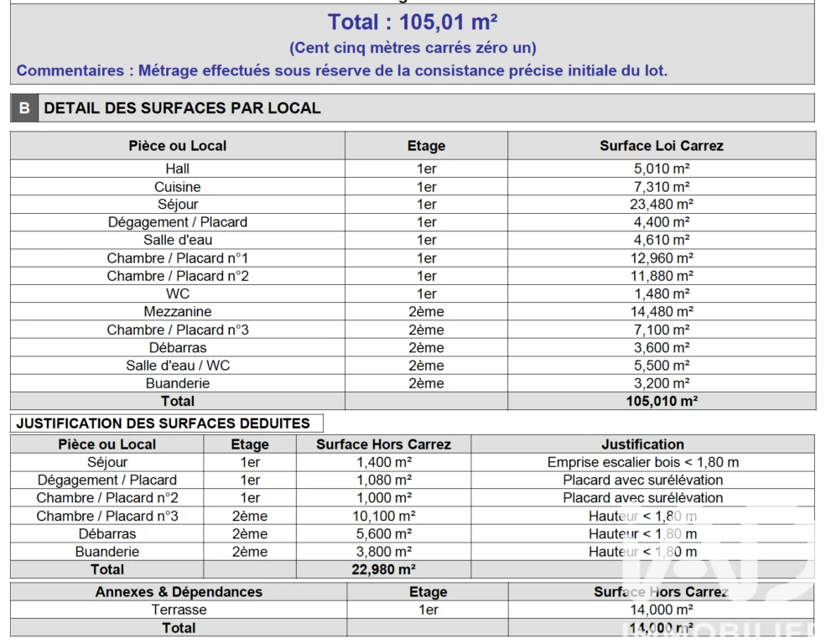This screenshot has width=826, height=644.
Task: Click "Emprise escalier bois < 1,80 m"
Action: (642, 462)
